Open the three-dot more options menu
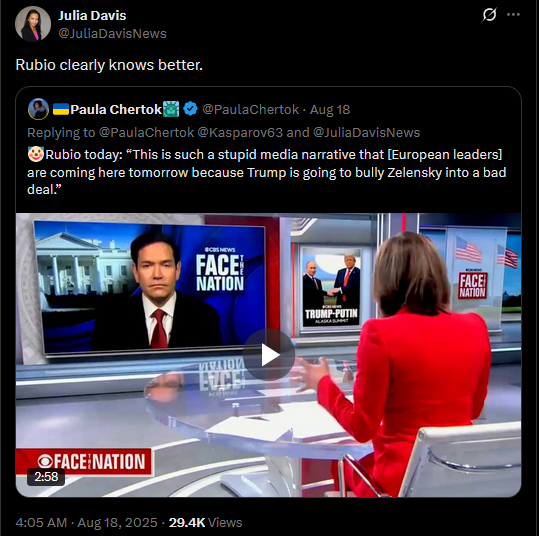This screenshot has height=536, width=539. (x=513, y=14)
